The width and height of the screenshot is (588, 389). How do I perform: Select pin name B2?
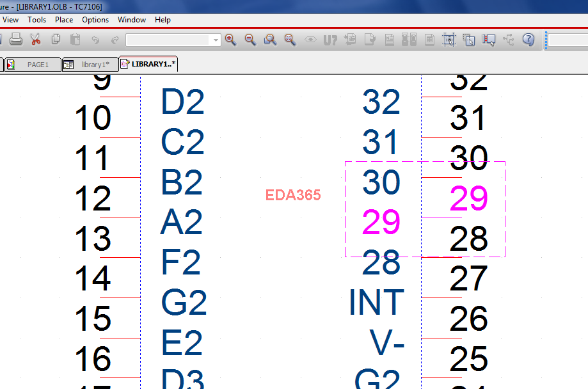coord(182,182)
